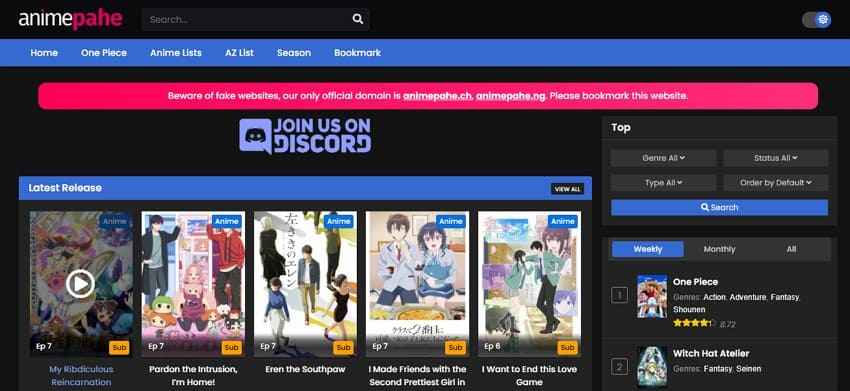Click the Ep 6 label on Love Game card
850x391 pixels.
[493, 347]
